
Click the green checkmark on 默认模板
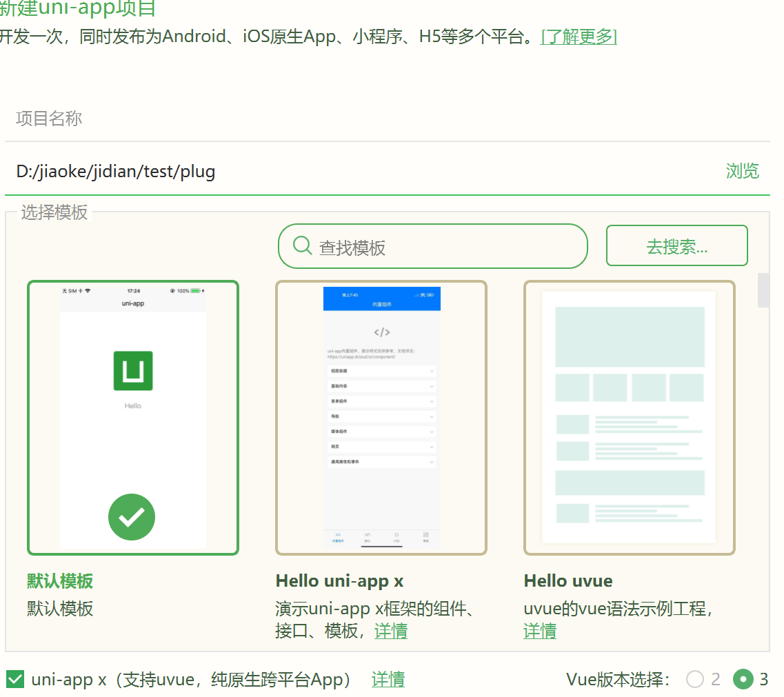point(132,517)
